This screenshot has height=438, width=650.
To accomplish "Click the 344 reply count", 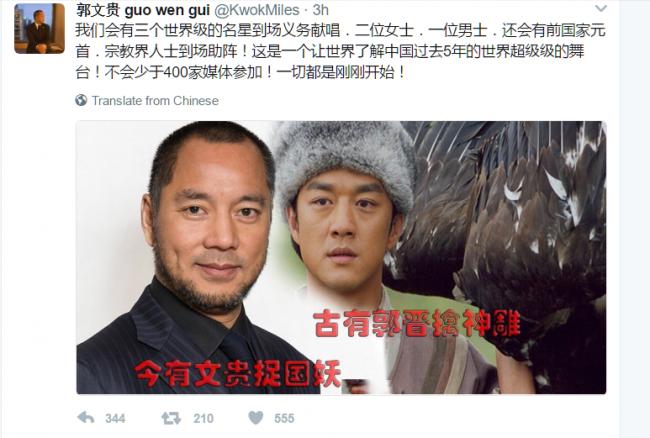I will [115, 419].
